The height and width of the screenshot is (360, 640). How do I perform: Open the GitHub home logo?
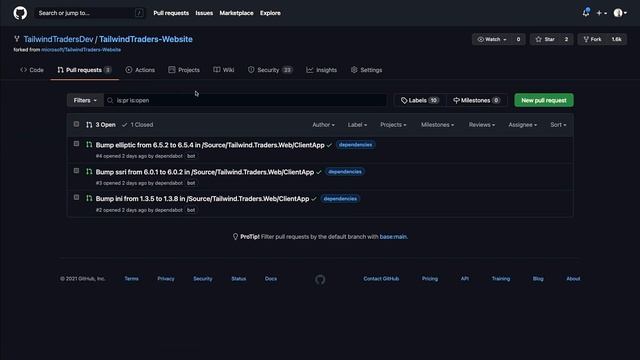coord(20,13)
